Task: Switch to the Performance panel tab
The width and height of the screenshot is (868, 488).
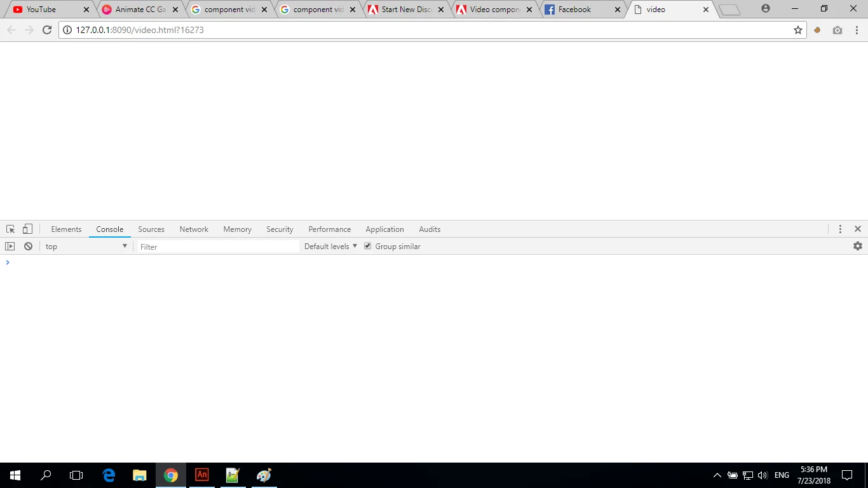Action: coord(330,229)
